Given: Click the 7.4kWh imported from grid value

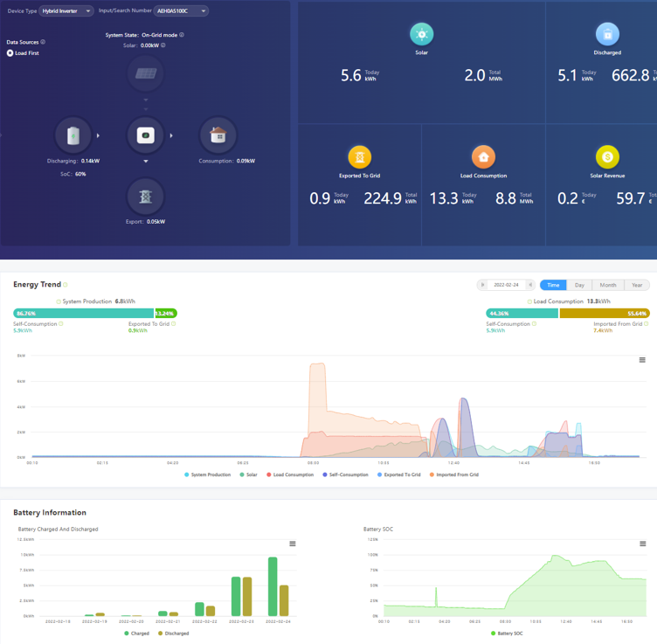Looking at the screenshot, I should (603, 330).
